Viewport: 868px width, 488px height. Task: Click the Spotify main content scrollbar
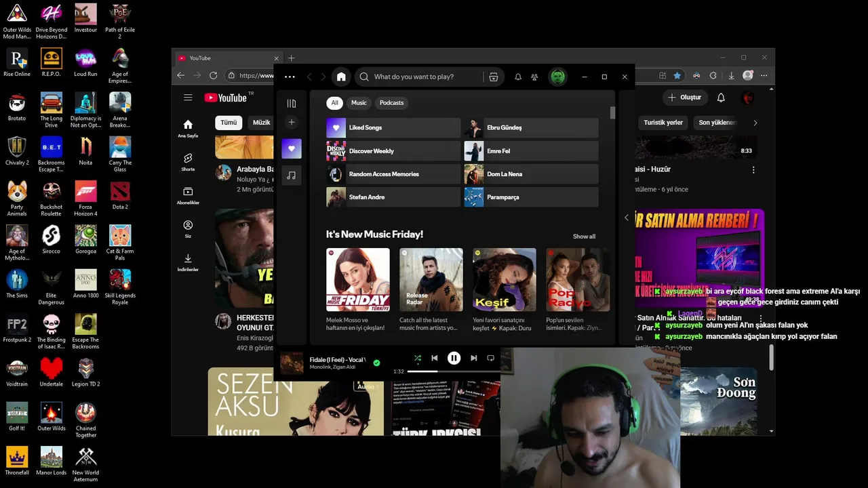[613, 113]
